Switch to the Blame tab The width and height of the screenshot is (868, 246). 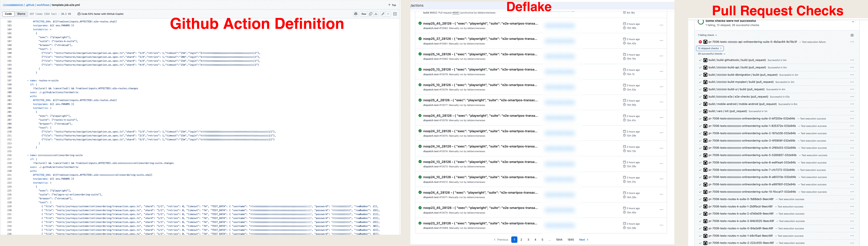click(21, 14)
